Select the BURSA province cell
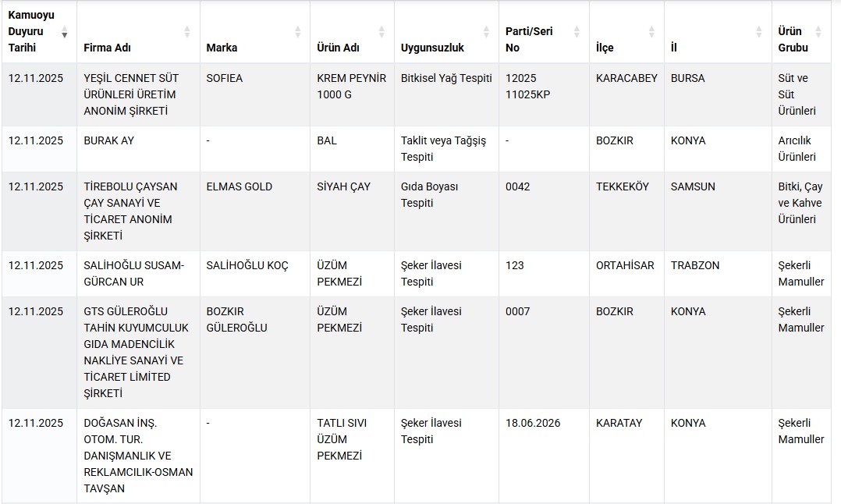Screen dimensions: 841x504 tap(687, 78)
